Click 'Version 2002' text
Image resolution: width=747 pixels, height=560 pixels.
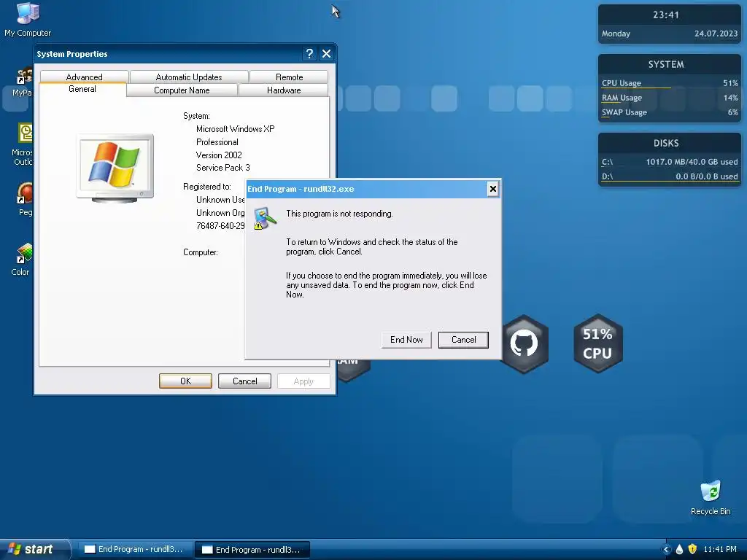click(x=219, y=155)
